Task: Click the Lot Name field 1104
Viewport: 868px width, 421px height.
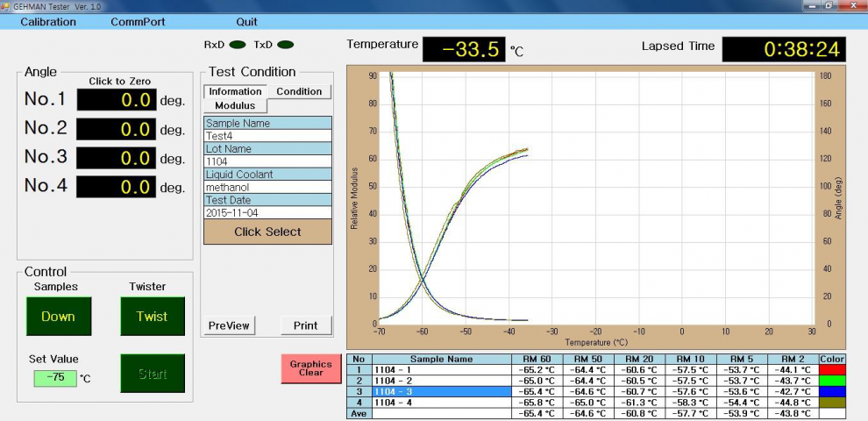Action: pyautogui.click(x=268, y=161)
